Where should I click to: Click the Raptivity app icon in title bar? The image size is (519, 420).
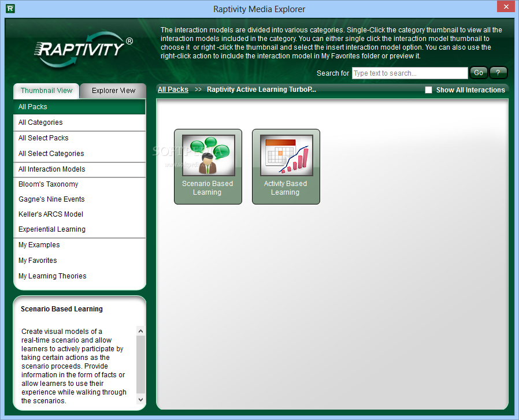10,9
